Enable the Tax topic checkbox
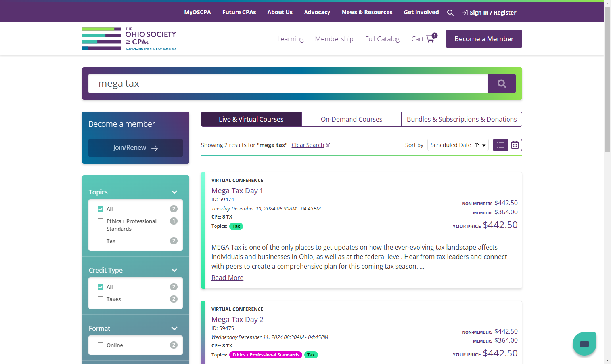Screen dimensions: 611x364 [101, 241]
